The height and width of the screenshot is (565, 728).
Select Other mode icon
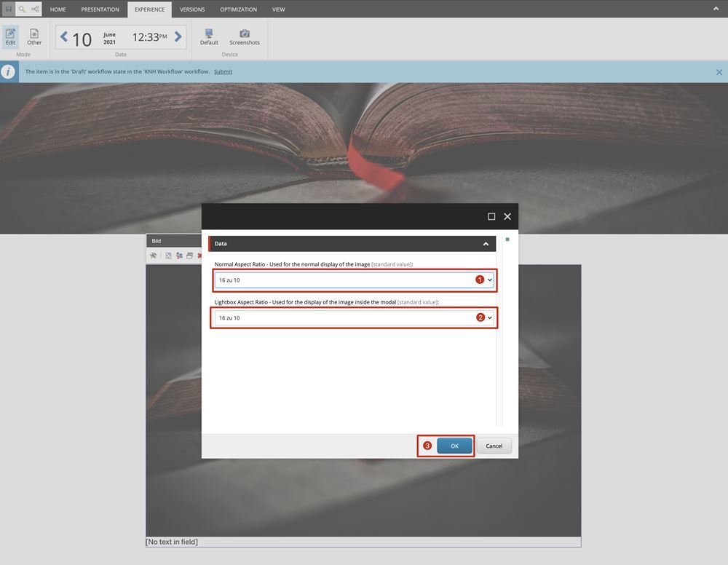34,36
